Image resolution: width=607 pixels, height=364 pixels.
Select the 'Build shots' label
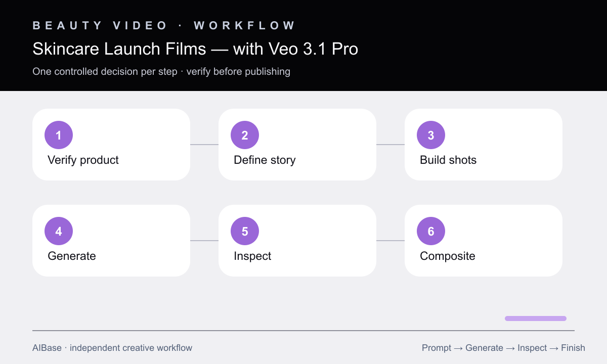(x=448, y=160)
